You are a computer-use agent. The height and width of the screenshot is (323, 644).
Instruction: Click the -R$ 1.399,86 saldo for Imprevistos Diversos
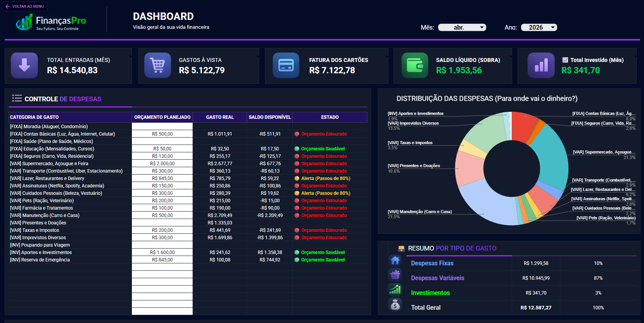click(270, 238)
